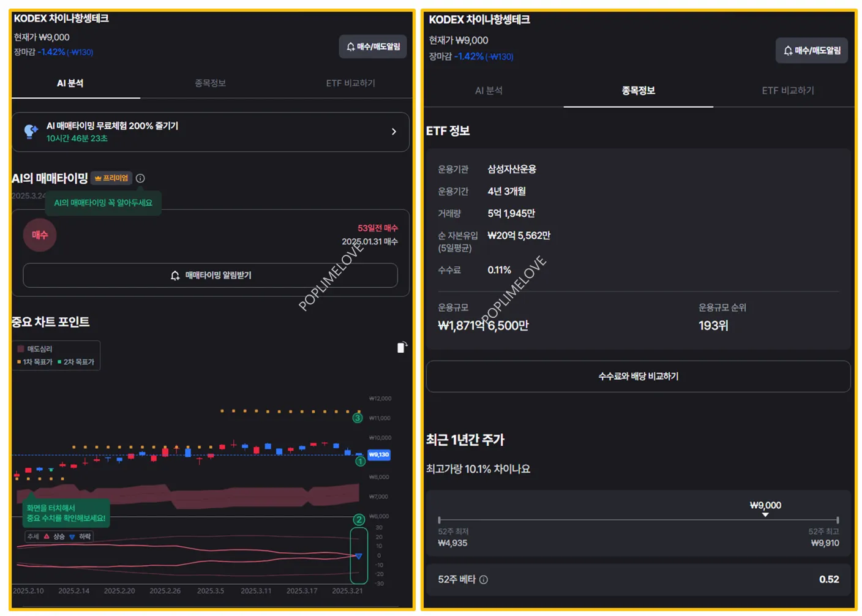Click the '53일전 매수' text
The width and height of the screenshot is (862, 616).
(378, 228)
